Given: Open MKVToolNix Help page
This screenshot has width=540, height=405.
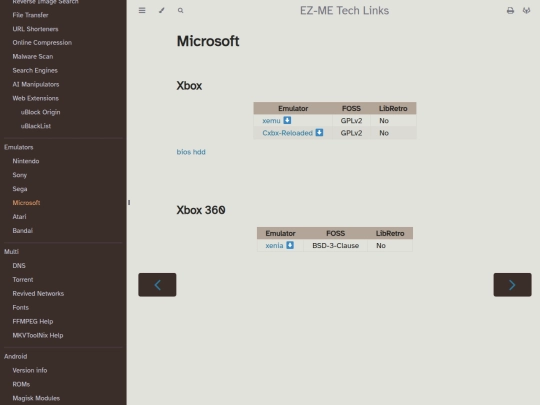Looking at the screenshot, I should pos(38,335).
